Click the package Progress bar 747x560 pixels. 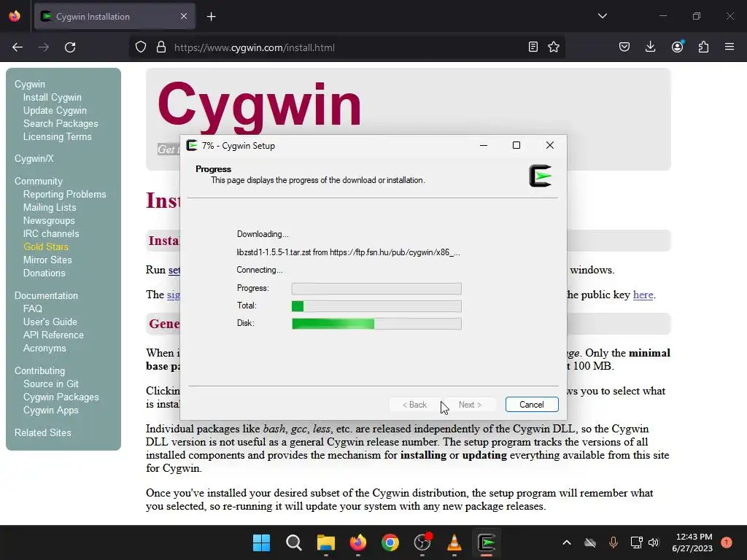point(376,289)
